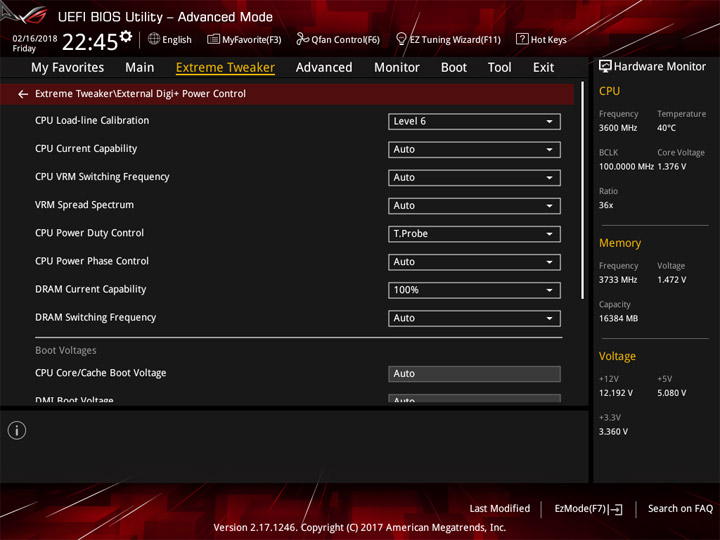Switch to EzMode(F7)
The height and width of the screenshot is (540, 720).
point(588,509)
